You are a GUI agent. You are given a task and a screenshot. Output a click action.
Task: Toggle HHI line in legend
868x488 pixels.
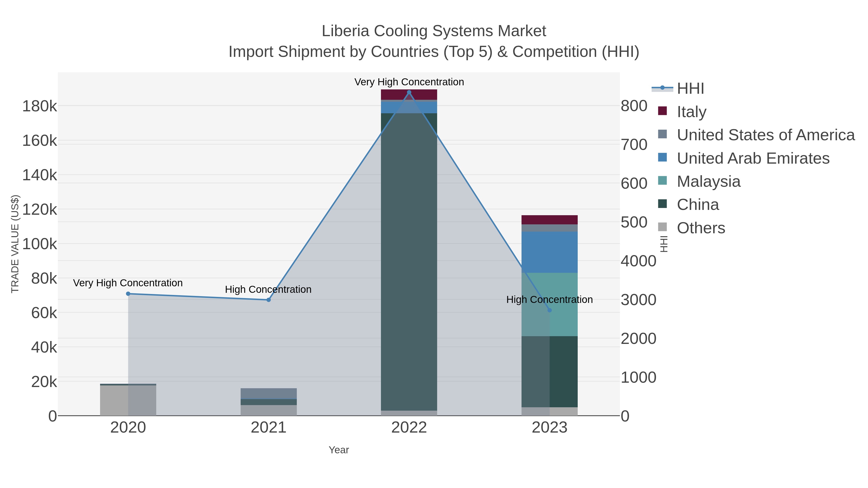tap(678, 89)
